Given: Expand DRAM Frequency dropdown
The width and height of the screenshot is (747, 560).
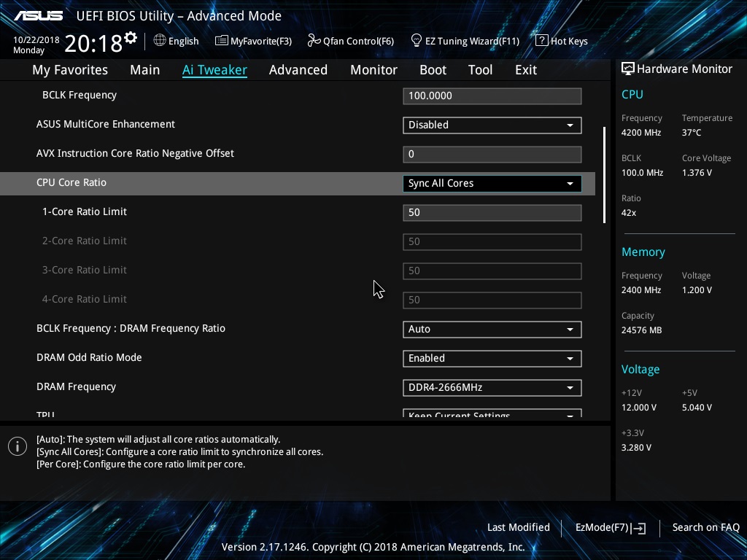Looking at the screenshot, I should pyautogui.click(x=492, y=388).
